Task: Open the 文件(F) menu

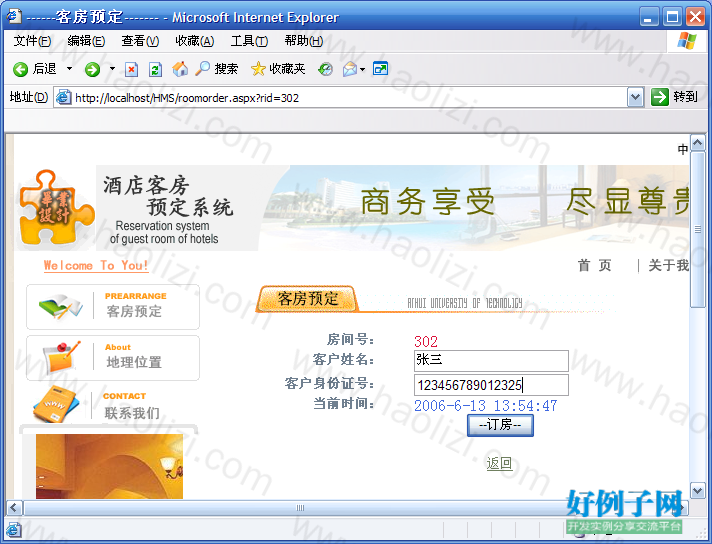Action: [x=32, y=41]
